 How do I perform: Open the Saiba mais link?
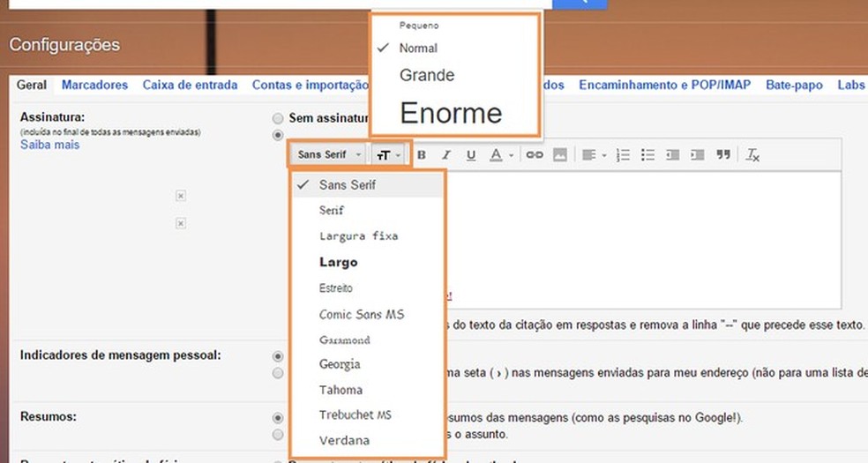[49, 145]
